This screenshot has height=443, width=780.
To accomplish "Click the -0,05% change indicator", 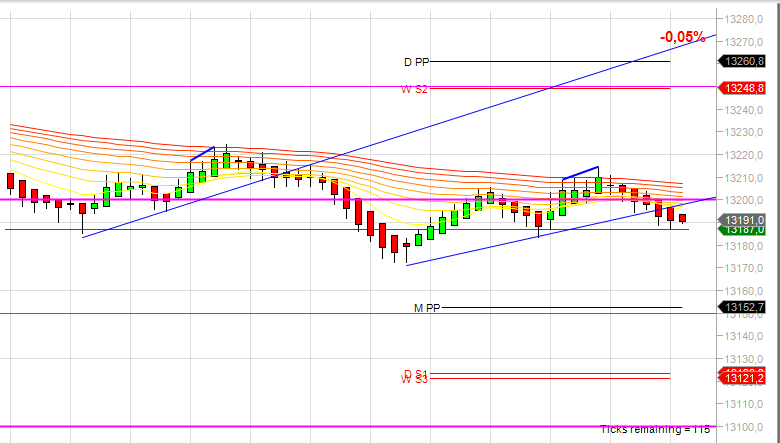I will (x=682, y=37).
